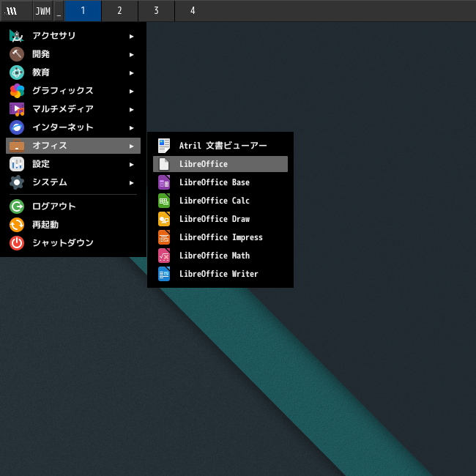Click the JWM button in the taskbar
Viewport: 476px width, 476px height.
tap(42, 11)
